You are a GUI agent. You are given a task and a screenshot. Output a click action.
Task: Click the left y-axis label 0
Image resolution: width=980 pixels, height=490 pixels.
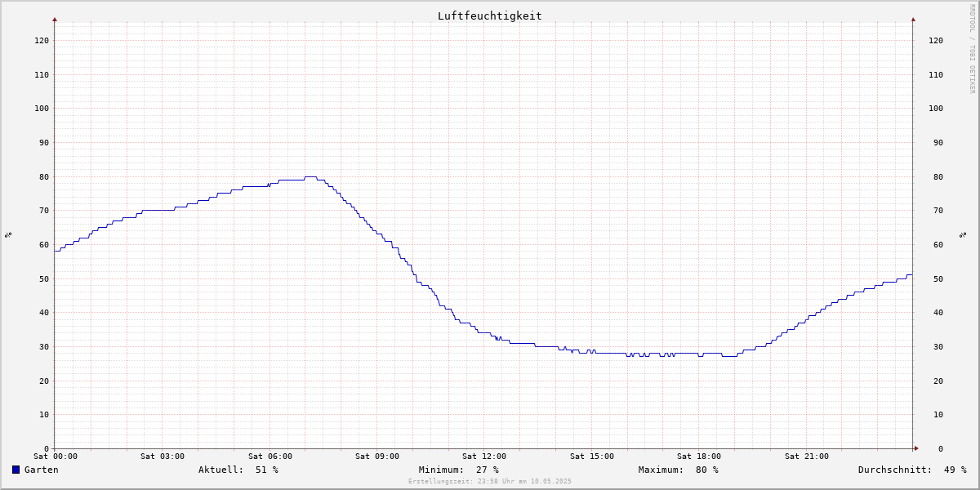tap(47, 449)
